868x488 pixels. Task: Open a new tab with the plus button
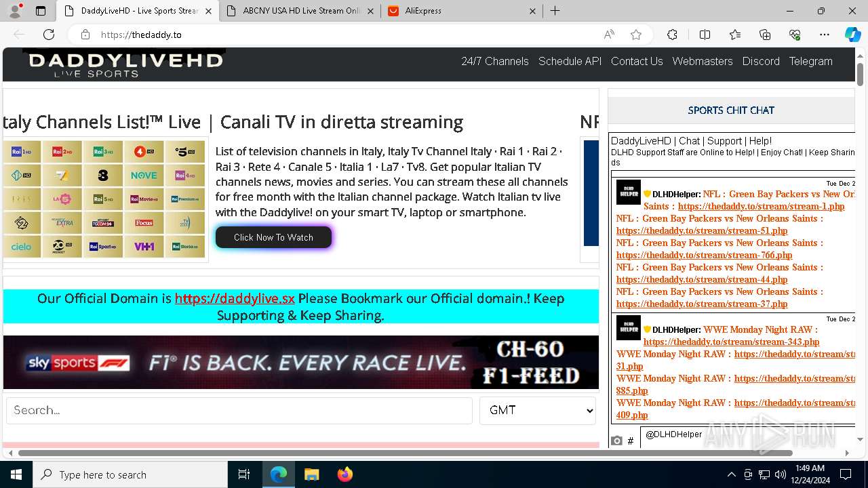[555, 11]
